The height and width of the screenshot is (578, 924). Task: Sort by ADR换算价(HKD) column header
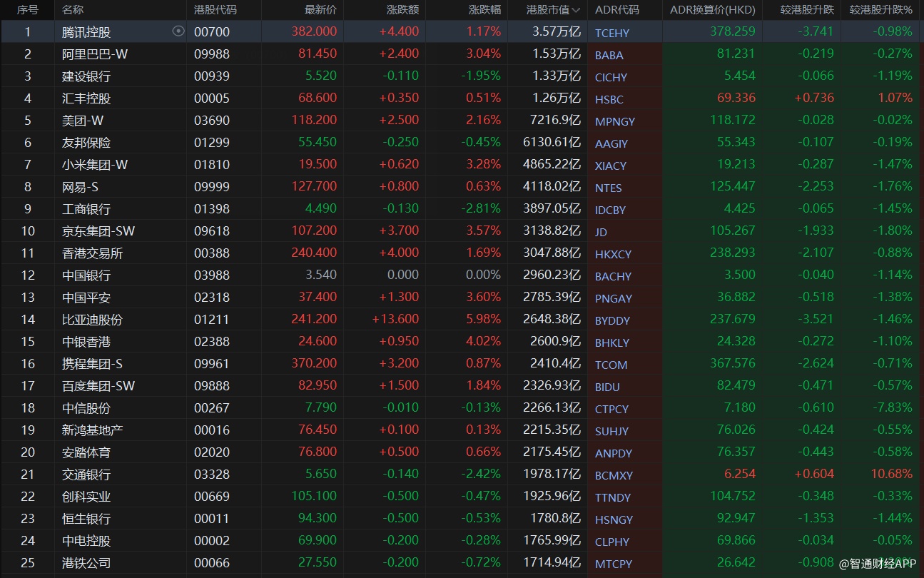point(711,10)
